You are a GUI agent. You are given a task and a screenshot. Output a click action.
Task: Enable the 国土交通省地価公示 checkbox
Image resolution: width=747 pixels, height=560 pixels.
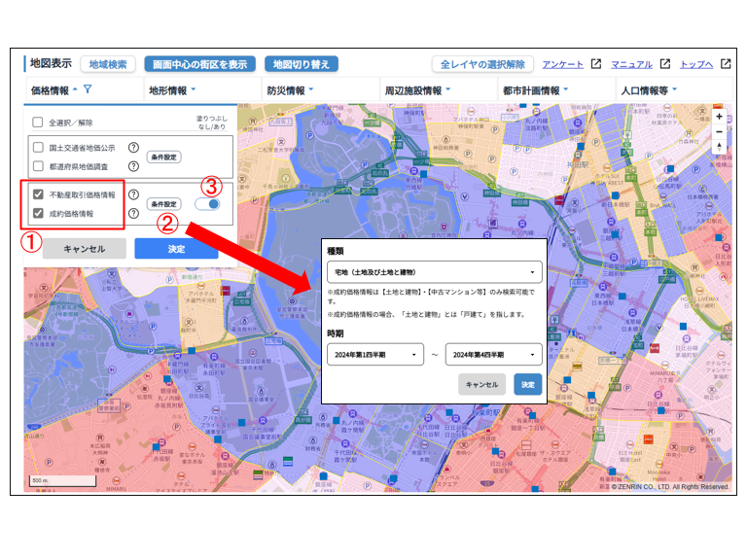[x=39, y=148]
